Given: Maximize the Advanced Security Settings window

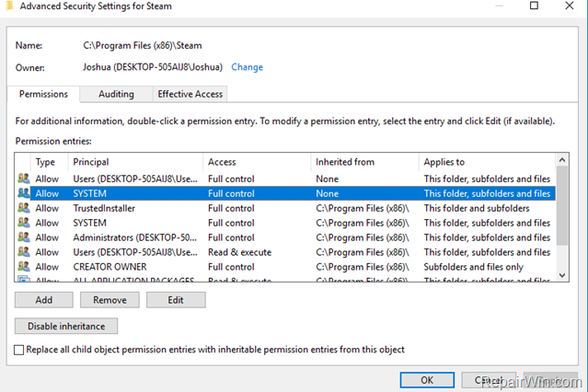Looking at the screenshot, I should click(x=534, y=6).
